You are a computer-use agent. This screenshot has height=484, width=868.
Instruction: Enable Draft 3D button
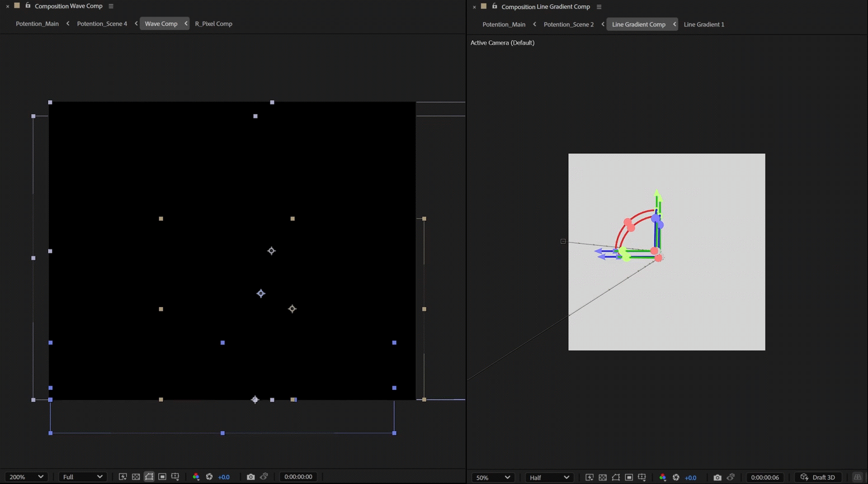(x=818, y=478)
